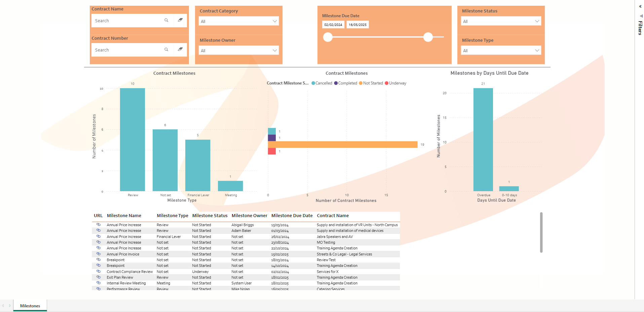The image size is (644, 312).
Task: Open URL link for 22/10/2024 milestone row
Action: (x=99, y=248)
